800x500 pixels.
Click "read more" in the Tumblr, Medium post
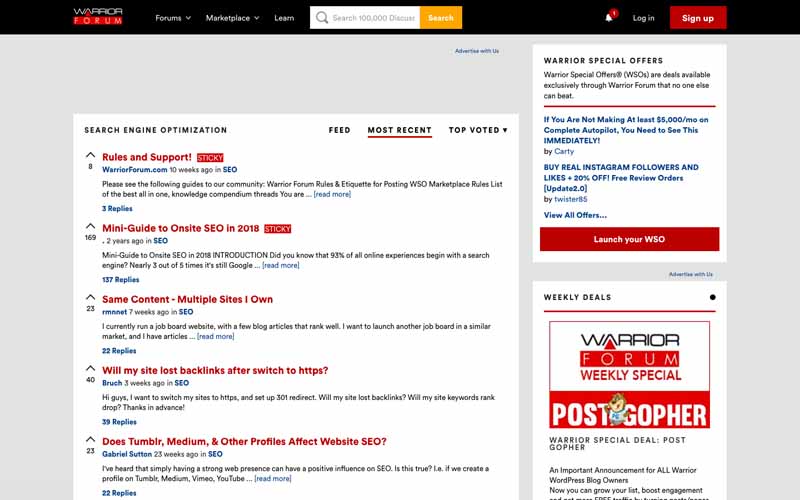pyautogui.click(x=273, y=479)
